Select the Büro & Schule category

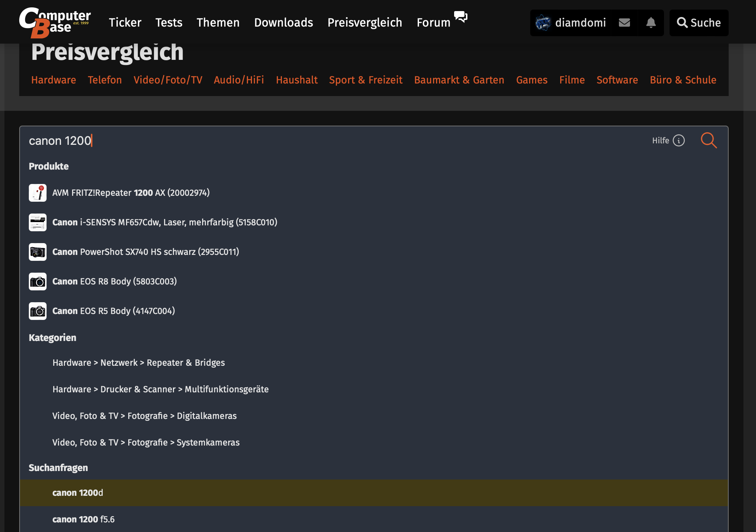pyautogui.click(x=683, y=80)
